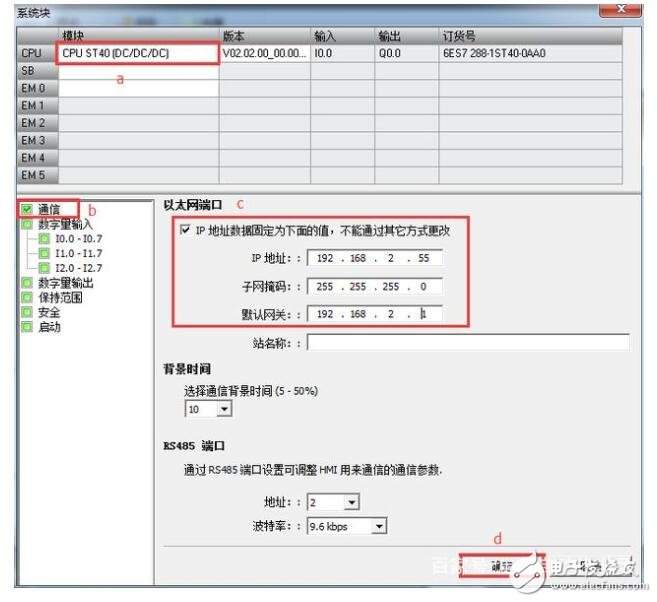Toggle the I2.0 - I2.7 green box icon
Viewport: 657px width, 602px height.
pos(44,268)
